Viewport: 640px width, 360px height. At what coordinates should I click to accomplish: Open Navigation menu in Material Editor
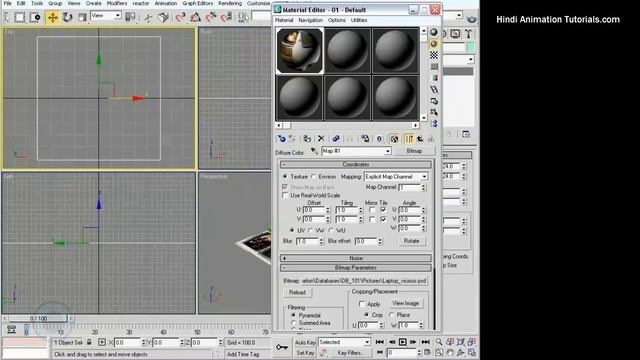(x=311, y=20)
